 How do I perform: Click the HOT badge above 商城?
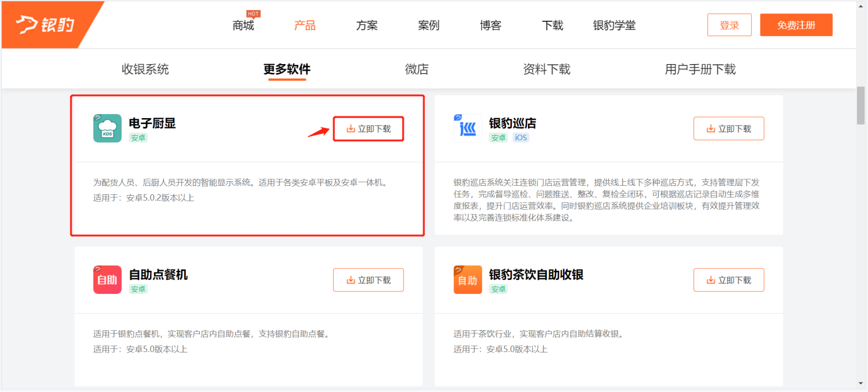(253, 14)
